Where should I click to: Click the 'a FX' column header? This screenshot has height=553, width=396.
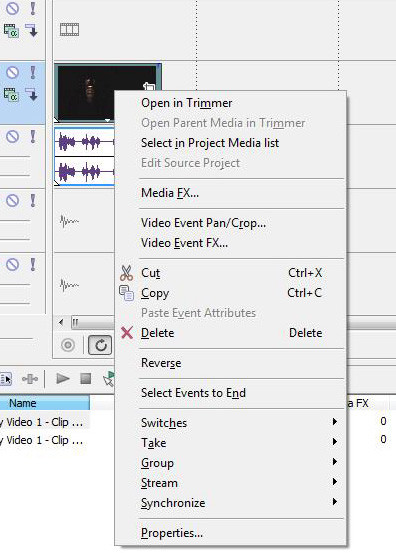(368, 403)
